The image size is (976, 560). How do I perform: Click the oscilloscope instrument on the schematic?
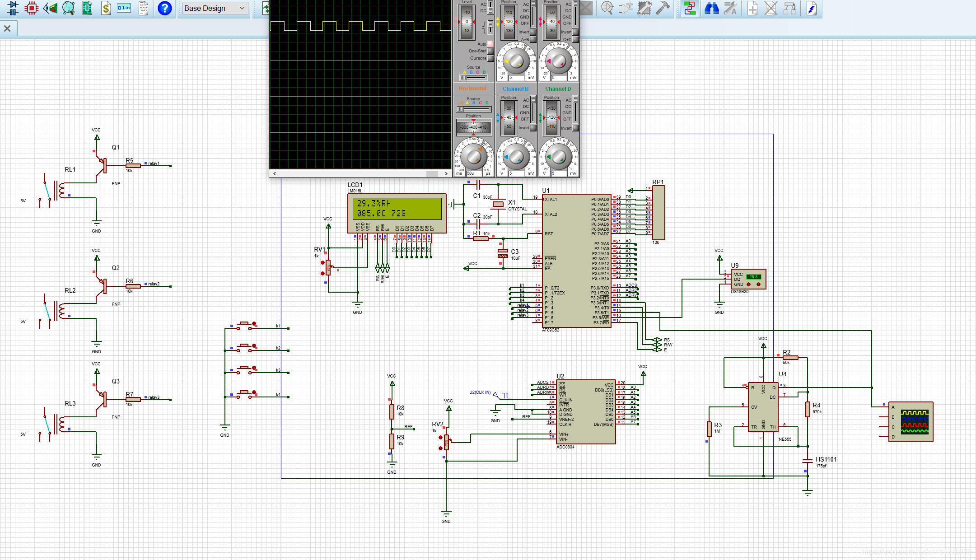911,421
